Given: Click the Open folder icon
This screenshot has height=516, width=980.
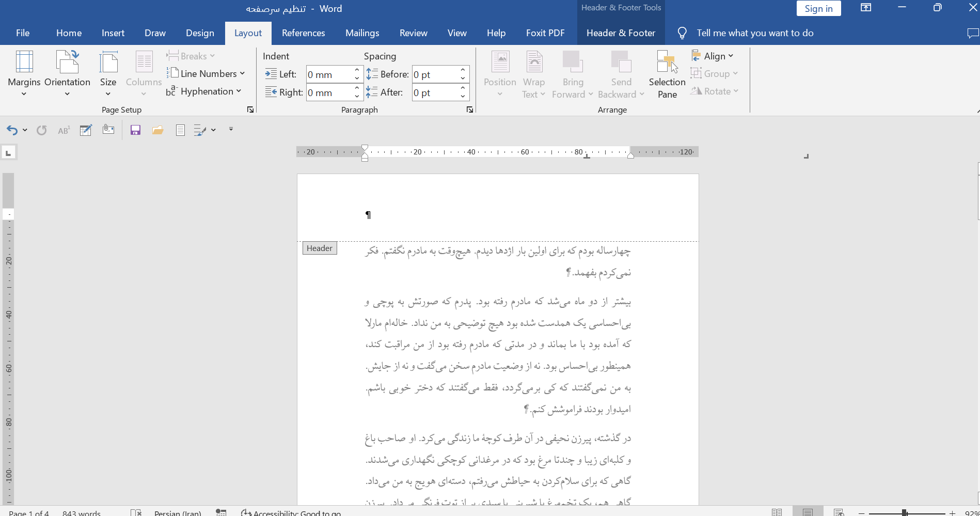Looking at the screenshot, I should pos(158,130).
